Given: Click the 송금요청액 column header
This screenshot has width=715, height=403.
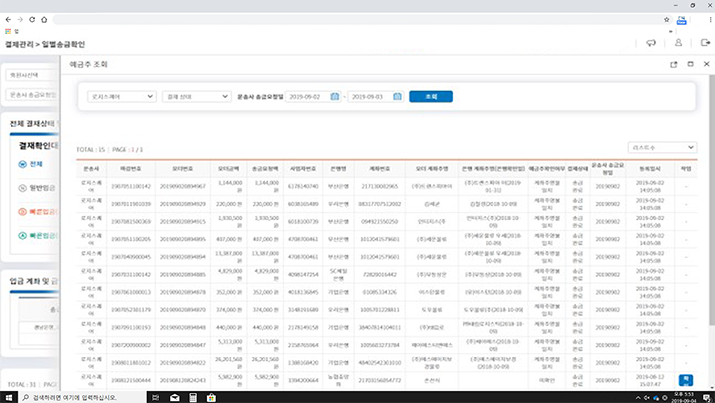Looking at the screenshot, I should (x=265, y=169).
